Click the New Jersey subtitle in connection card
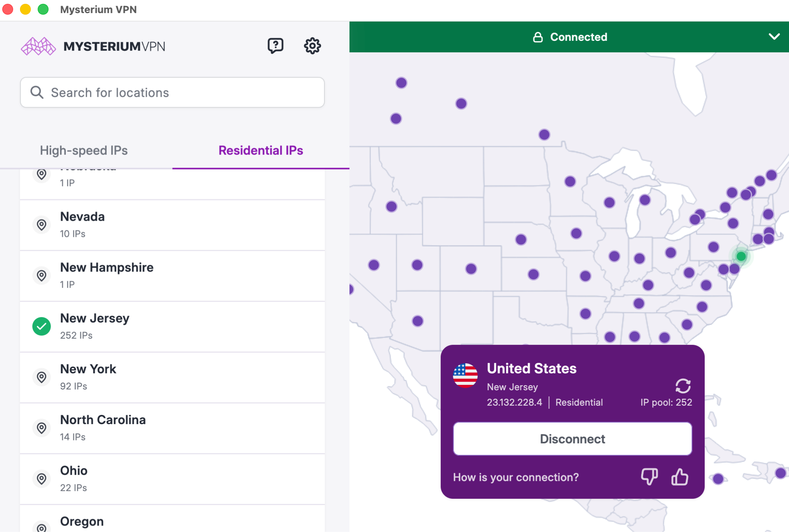 [512, 387]
